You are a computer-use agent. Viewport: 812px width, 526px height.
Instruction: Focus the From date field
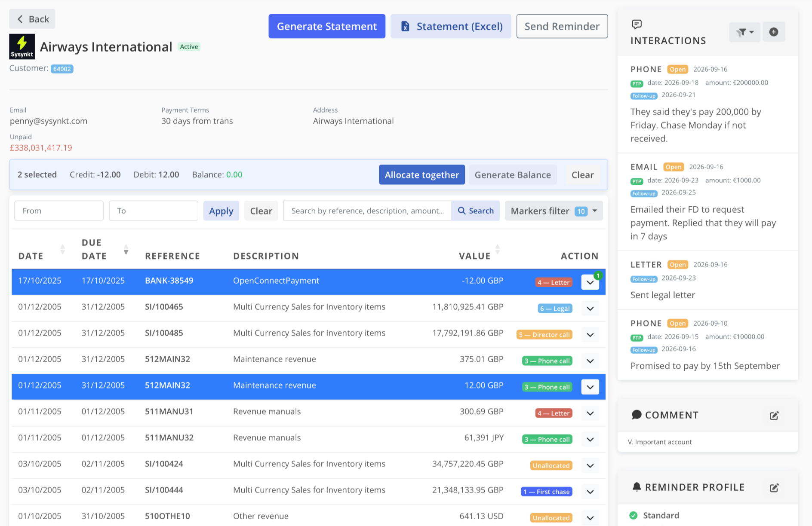59,211
